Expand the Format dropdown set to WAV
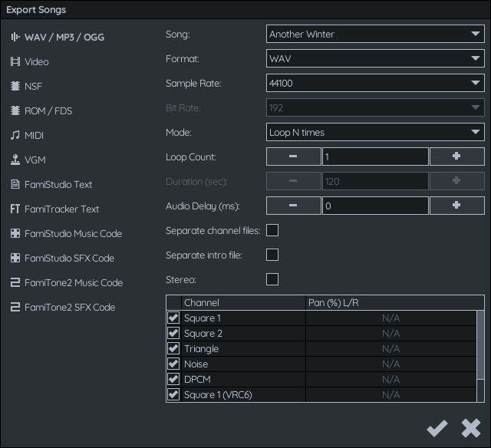The image size is (491, 448). [x=375, y=58]
